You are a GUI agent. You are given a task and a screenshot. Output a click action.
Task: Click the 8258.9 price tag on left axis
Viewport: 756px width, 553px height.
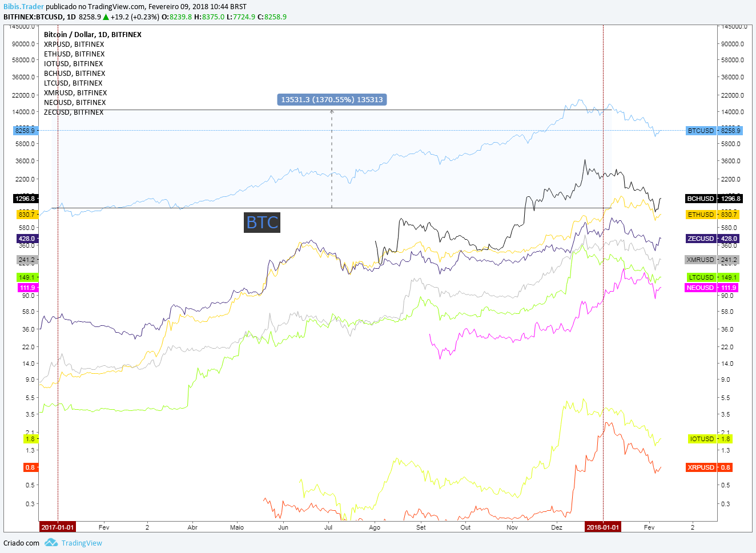[x=25, y=131]
